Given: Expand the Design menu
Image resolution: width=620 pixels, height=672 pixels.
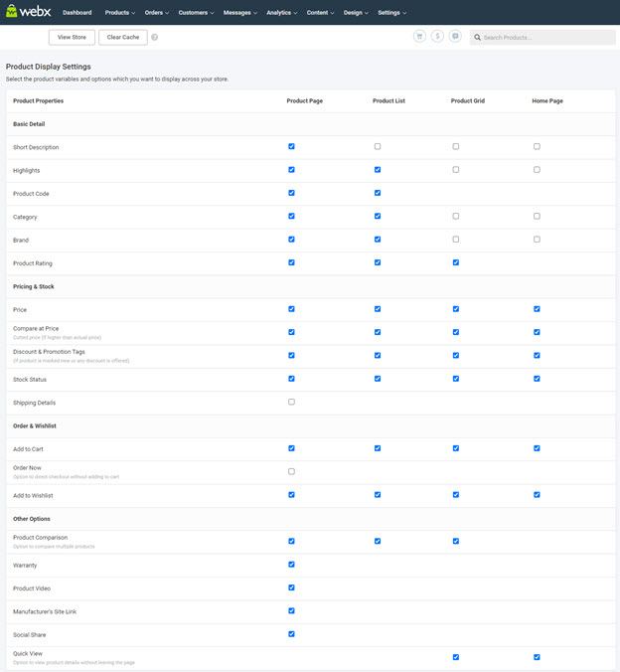Looking at the screenshot, I should pos(356,13).
